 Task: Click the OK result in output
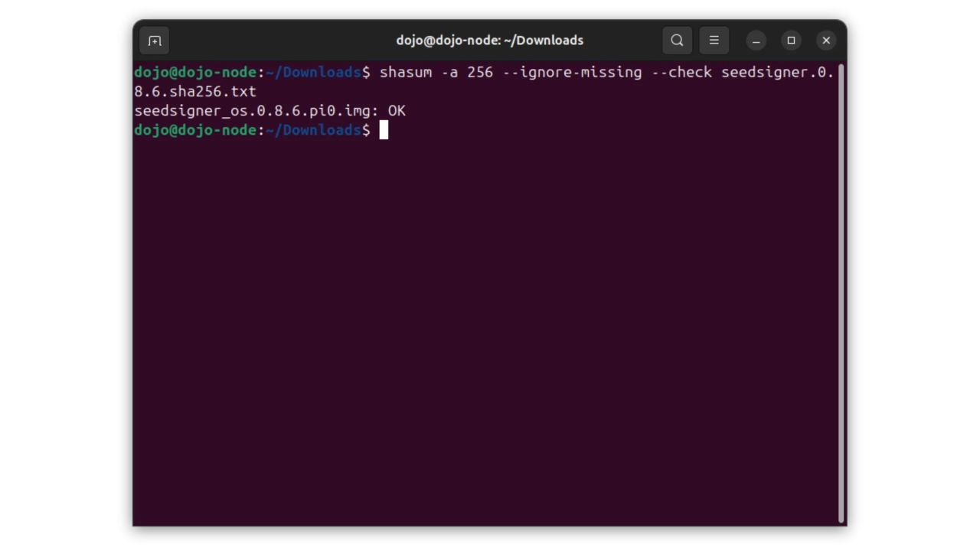pyautogui.click(x=397, y=111)
